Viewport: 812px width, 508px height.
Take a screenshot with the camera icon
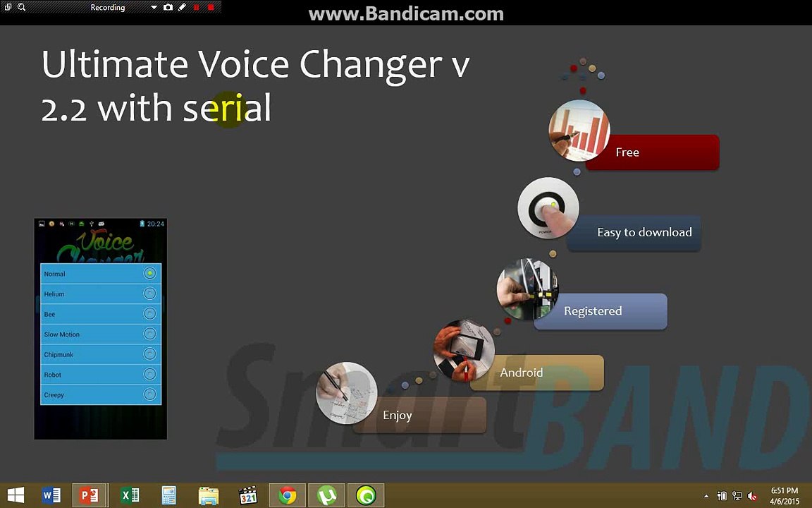(x=168, y=7)
